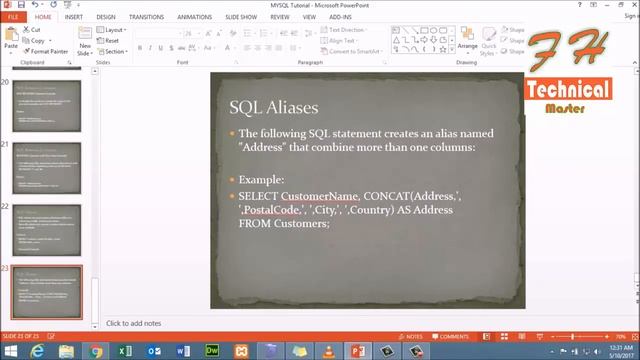
Task: Click the Paste clipboard icon
Action: [11, 34]
